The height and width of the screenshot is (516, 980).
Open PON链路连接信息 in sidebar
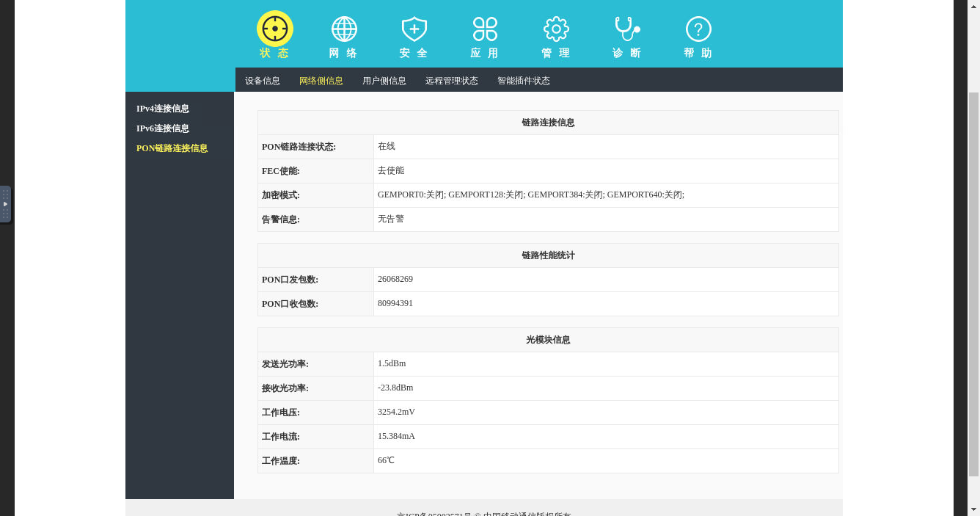click(x=172, y=148)
